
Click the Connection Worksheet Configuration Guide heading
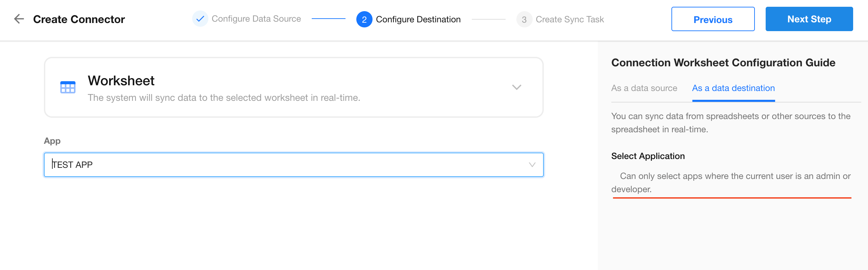pos(723,63)
